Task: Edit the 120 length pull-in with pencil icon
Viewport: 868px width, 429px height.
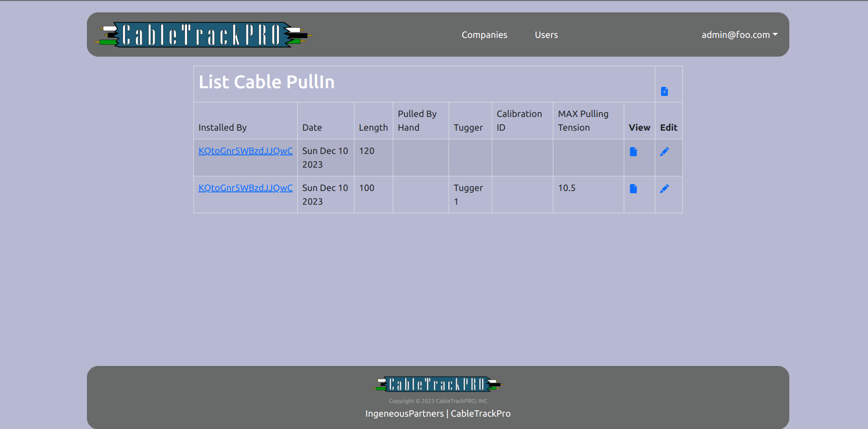Action: pos(664,152)
